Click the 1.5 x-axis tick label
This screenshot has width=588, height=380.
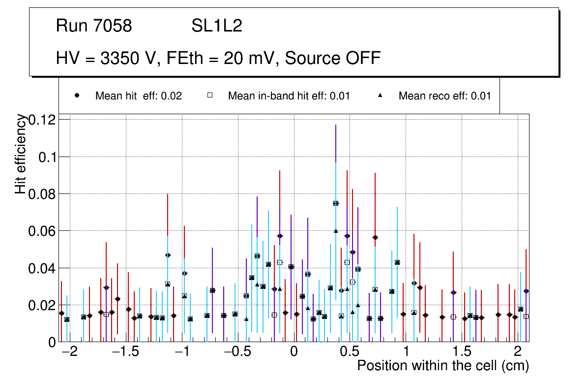click(462, 351)
